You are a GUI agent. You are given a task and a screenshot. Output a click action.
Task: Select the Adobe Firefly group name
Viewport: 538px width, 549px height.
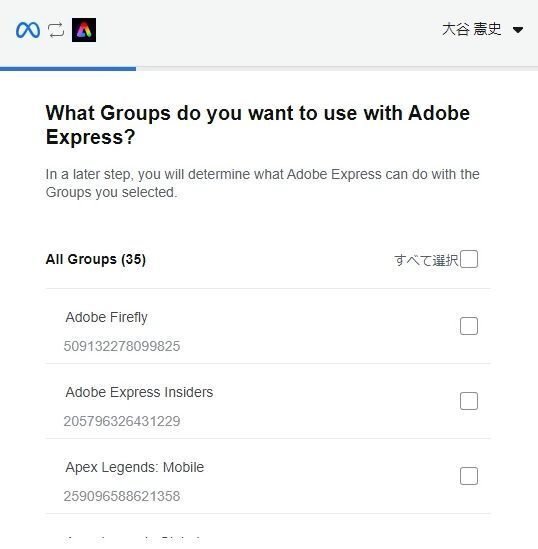pyautogui.click(x=106, y=318)
